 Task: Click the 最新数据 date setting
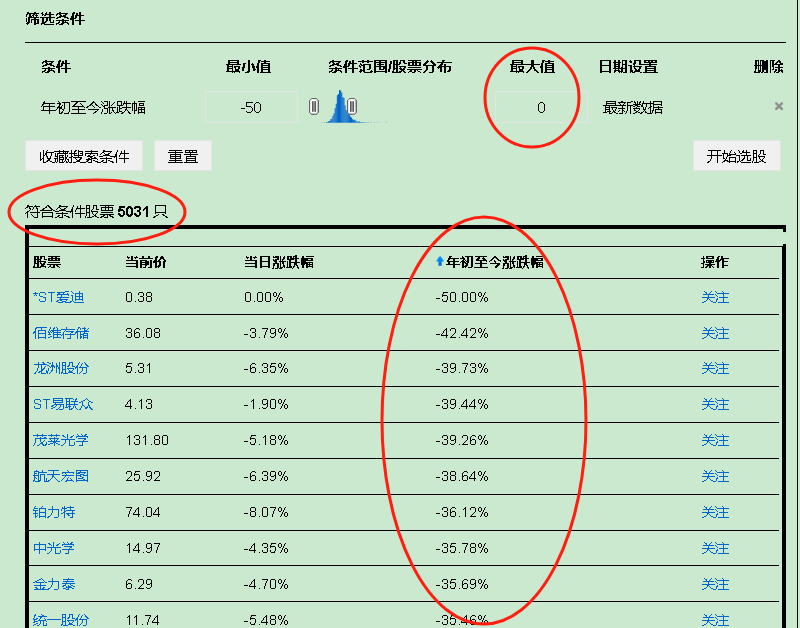tap(633, 108)
